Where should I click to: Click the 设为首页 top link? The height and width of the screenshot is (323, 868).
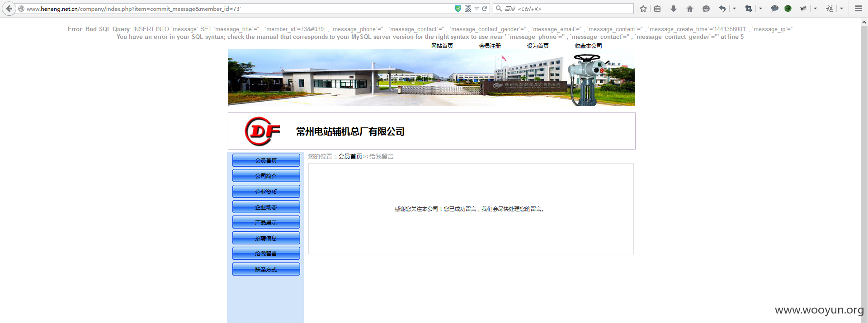click(538, 46)
